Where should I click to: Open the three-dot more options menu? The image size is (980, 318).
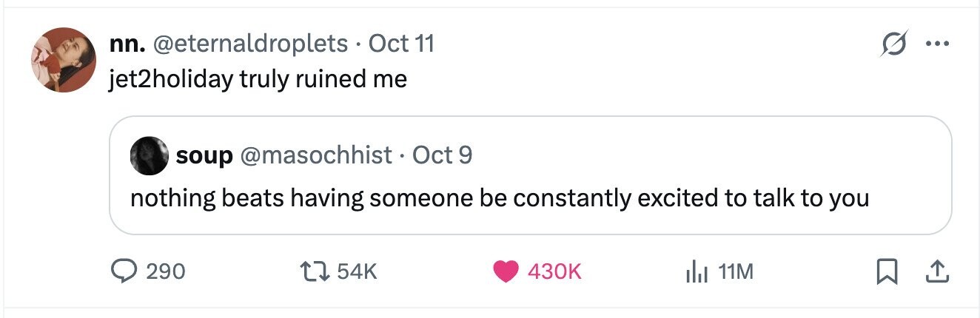point(936,44)
